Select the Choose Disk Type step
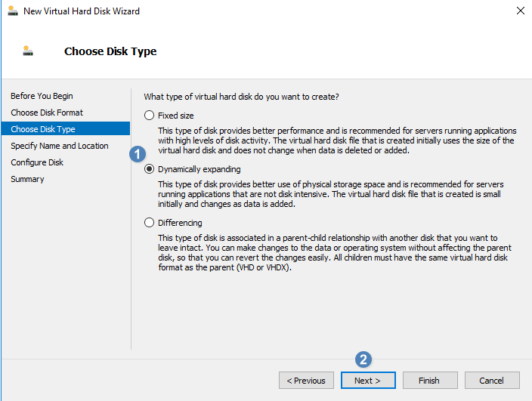 (66, 129)
